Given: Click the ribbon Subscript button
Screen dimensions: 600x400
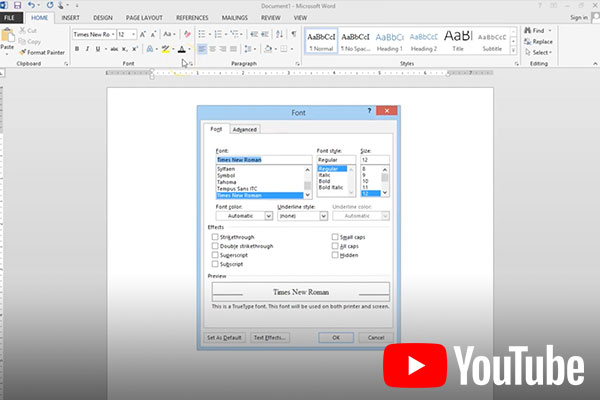Looking at the screenshot, I should pos(124,49).
